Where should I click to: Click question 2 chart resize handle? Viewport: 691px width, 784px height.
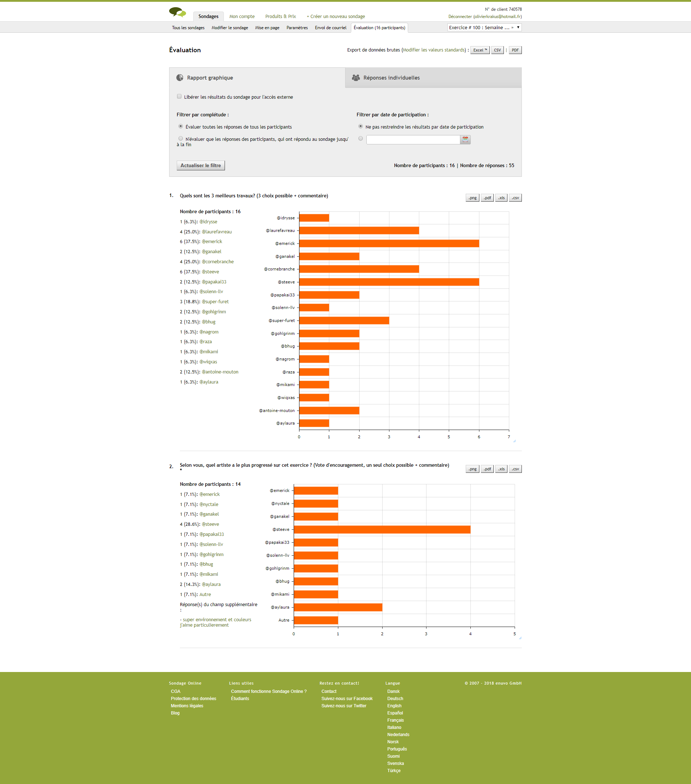point(520,638)
